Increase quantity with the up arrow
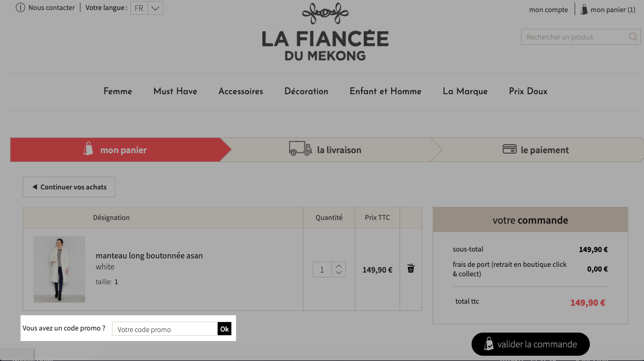 click(339, 266)
